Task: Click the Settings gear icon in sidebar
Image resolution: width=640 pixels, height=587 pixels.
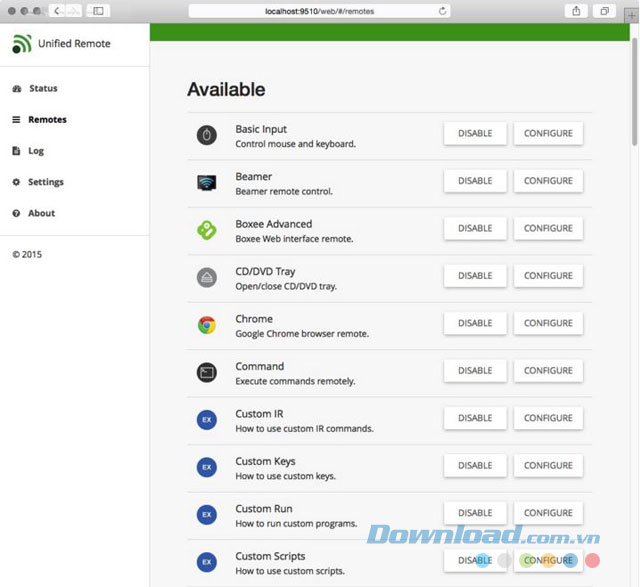Action: point(16,182)
